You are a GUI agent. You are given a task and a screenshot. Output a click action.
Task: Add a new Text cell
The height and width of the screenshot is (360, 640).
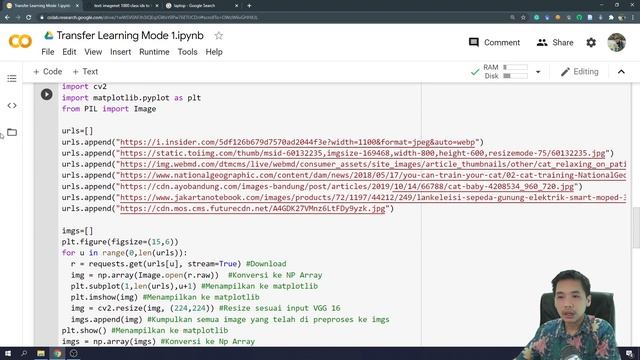(x=85, y=72)
